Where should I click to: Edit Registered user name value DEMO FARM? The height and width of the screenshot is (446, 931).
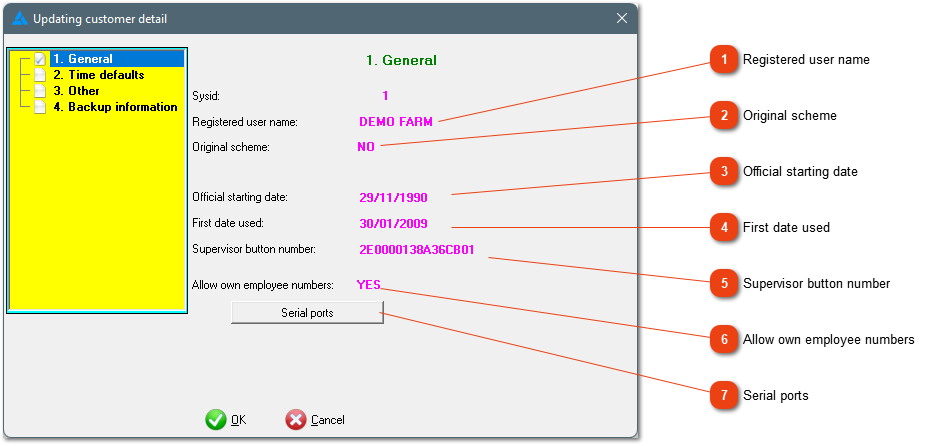click(396, 122)
